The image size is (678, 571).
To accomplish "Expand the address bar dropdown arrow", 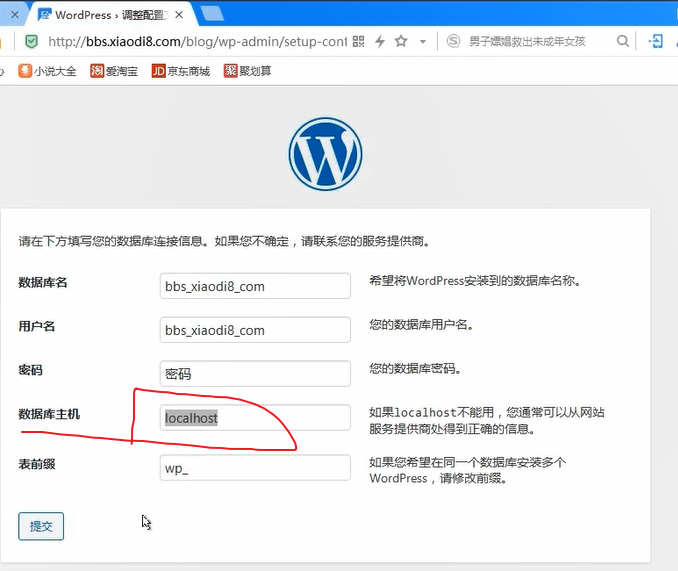I will click(x=423, y=41).
